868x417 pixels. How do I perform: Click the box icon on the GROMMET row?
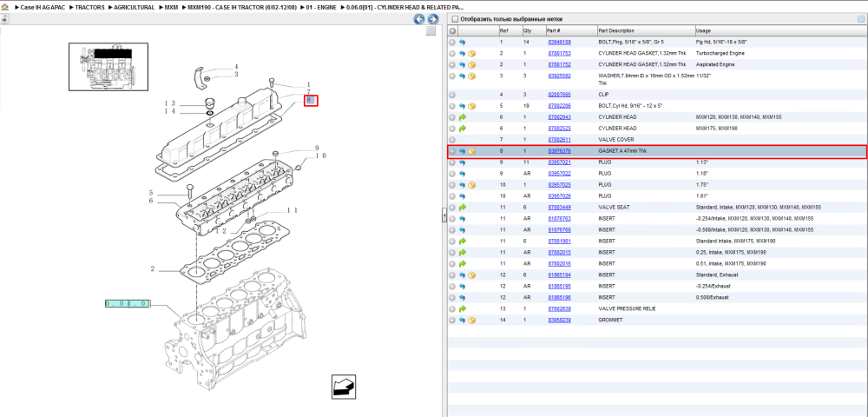tap(472, 320)
